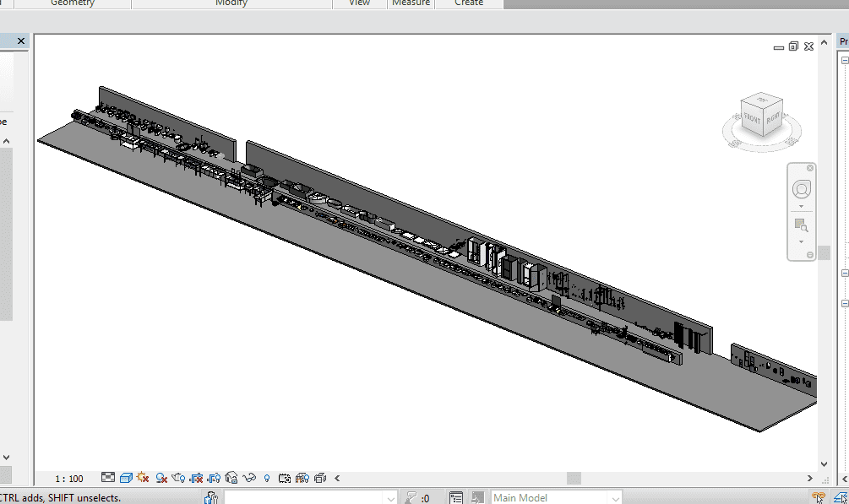Open the Visual Style cube icon
The height and width of the screenshot is (504, 849).
click(126, 478)
